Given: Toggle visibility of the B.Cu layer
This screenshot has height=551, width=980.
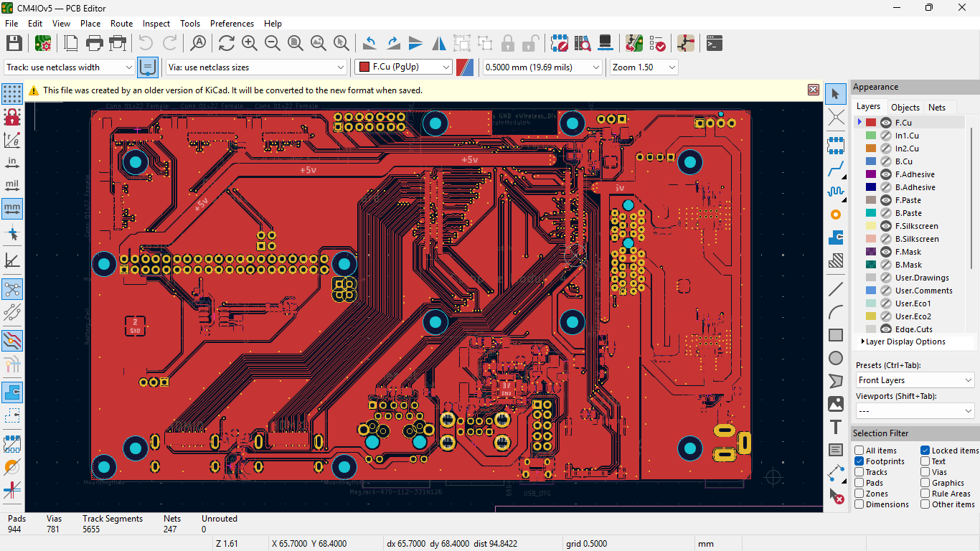Looking at the screenshot, I should point(886,161).
